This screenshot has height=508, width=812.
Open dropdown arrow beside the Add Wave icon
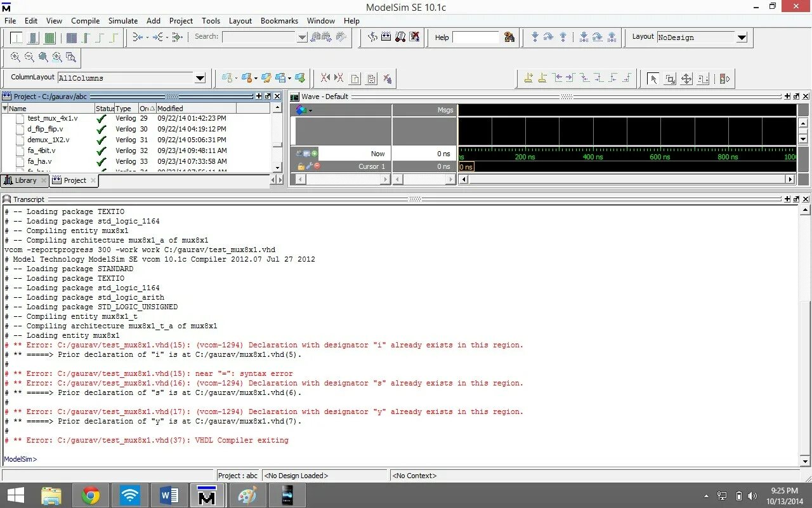pos(237,78)
